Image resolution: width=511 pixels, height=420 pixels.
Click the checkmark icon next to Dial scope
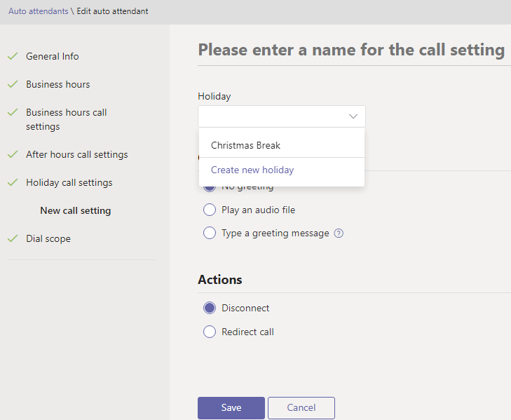click(13, 238)
